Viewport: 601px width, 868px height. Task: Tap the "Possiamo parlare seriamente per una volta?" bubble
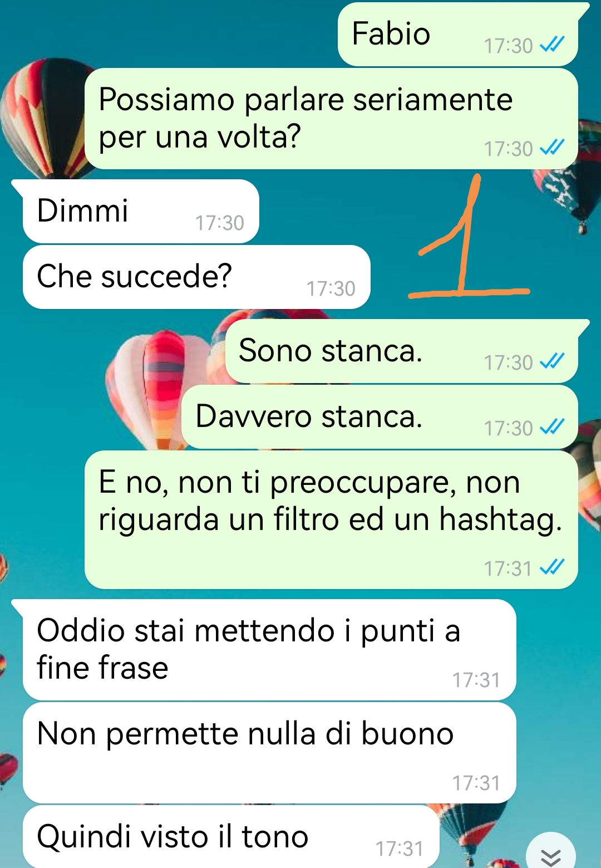[331, 119]
